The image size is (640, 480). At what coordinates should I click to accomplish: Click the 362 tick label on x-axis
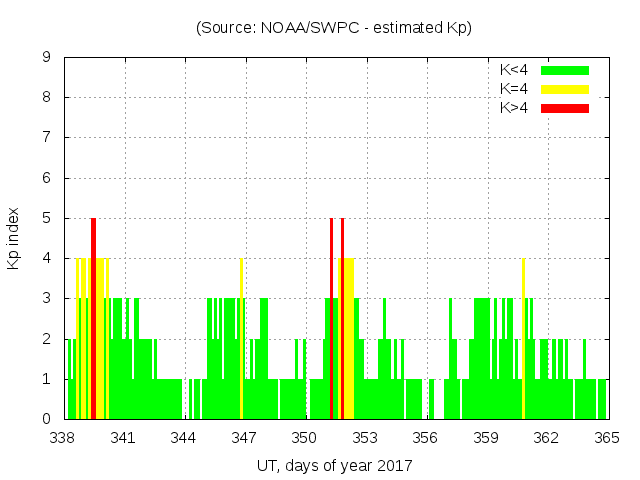pyautogui.click(x=546, y=438)
